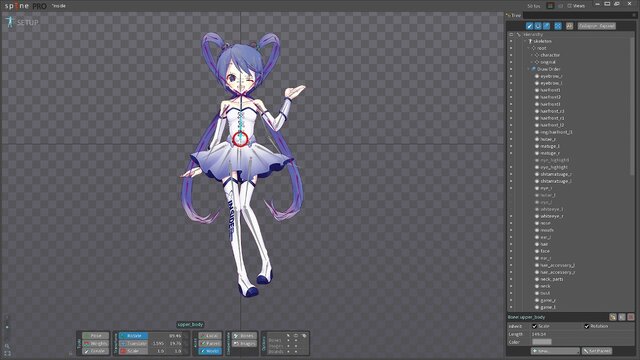Image resolution: width=640 pixels, height=360 pixels.
Task: Click the third blue tree filter icon
Action: (547, 26)
